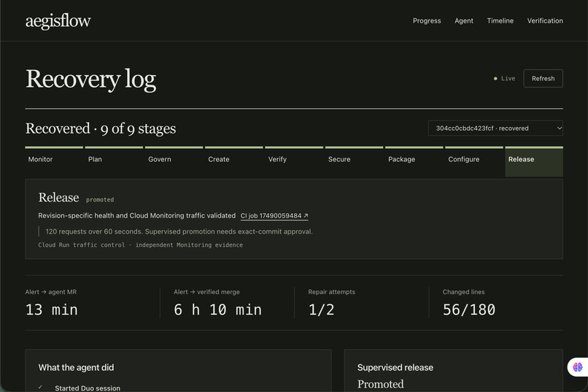Click the 'Release' panel heading
588x392 pixels.
(58, 198)
